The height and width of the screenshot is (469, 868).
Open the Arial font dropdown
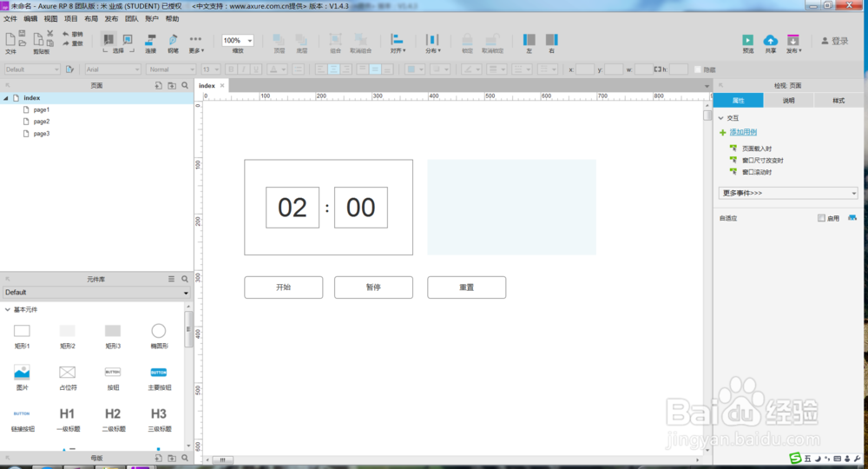pyautogui.click(x=113, y=69)
